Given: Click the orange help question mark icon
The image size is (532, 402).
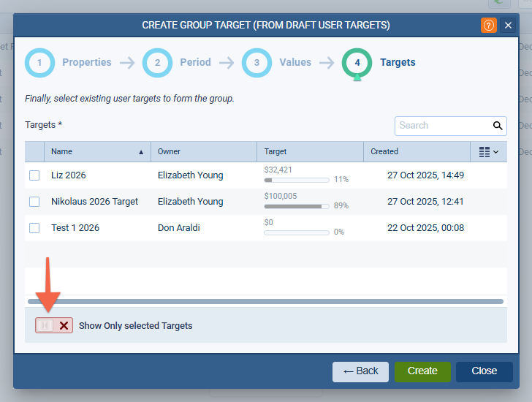Looking at the screenshot, I should [x=488, y=25].
